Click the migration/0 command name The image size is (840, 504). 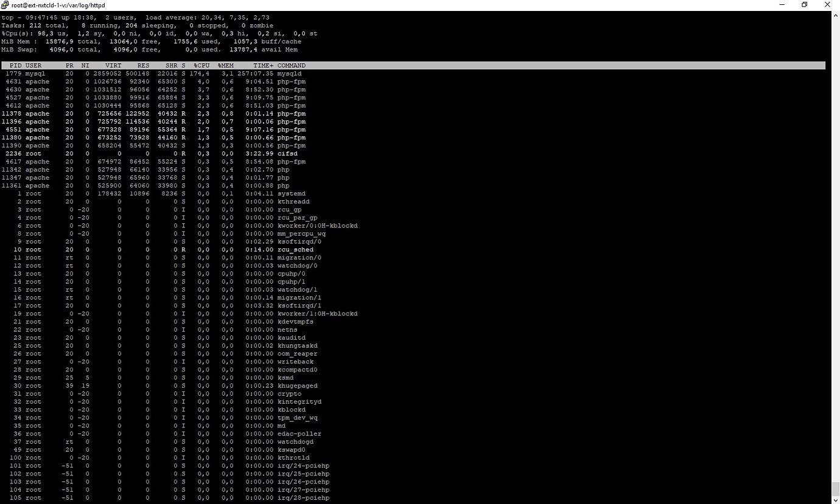click(299, 257)
